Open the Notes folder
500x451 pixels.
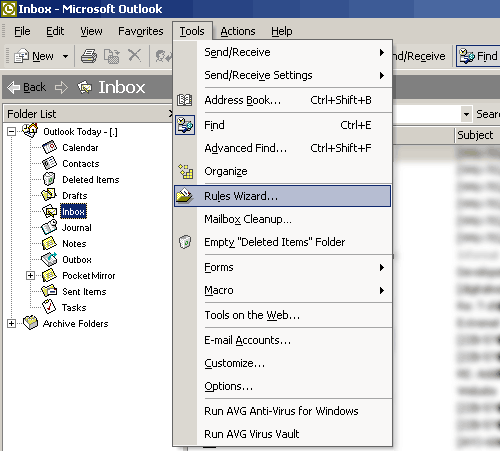pyautogui.click(x=74, y=244)
